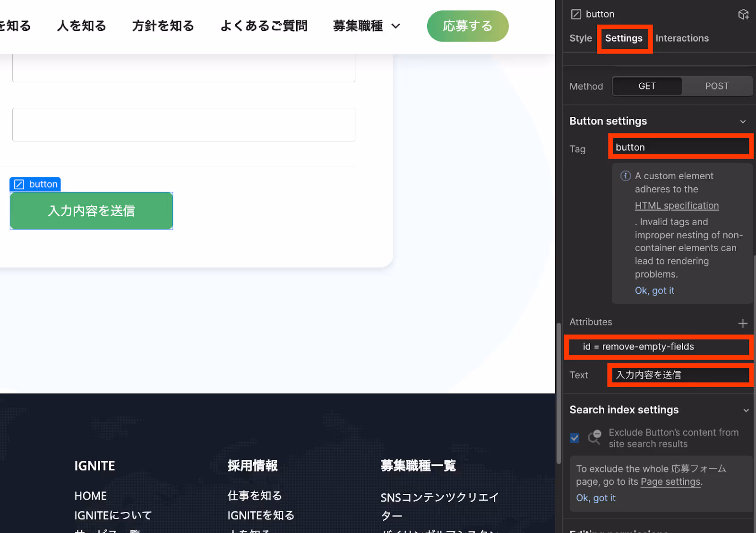Screen dimensions: 756x533
Task: Collapse the Search index settings section
Action: click(746, 410)
